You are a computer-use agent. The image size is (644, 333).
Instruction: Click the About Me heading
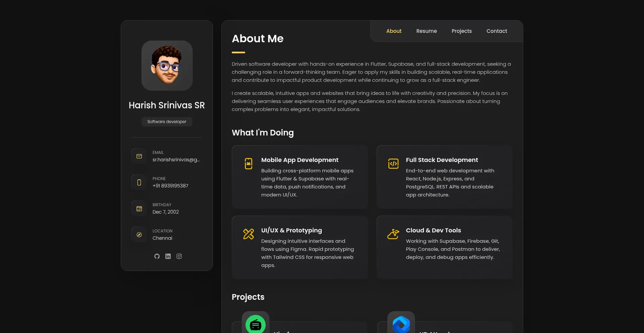tap(258, 39)
